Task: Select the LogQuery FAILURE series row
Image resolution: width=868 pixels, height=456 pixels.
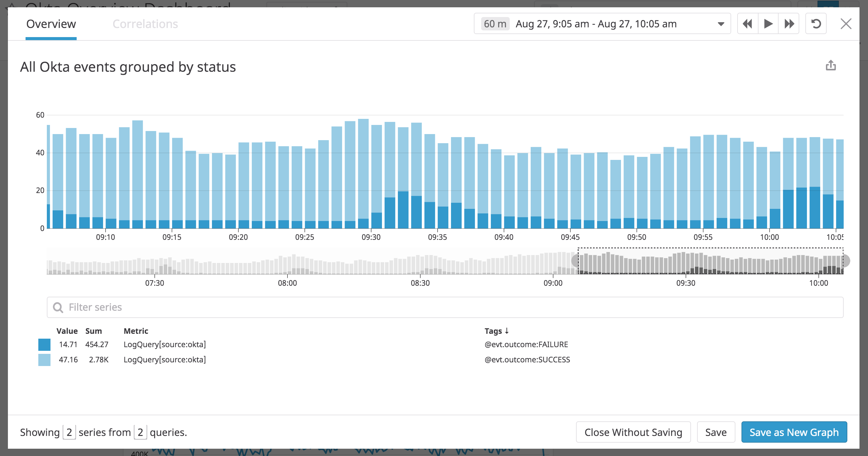Action: click(236, 344)
